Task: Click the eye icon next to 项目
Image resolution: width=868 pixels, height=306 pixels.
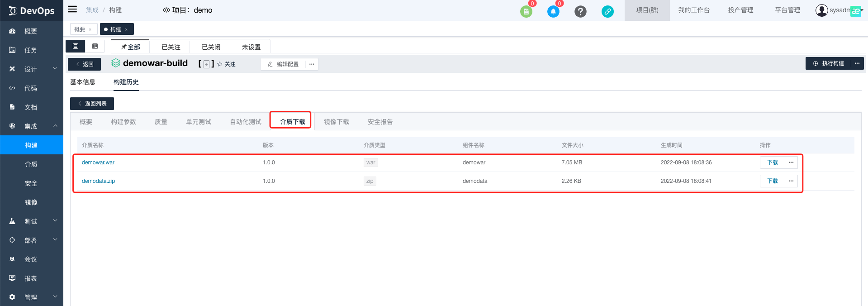Action: point(166,10)
